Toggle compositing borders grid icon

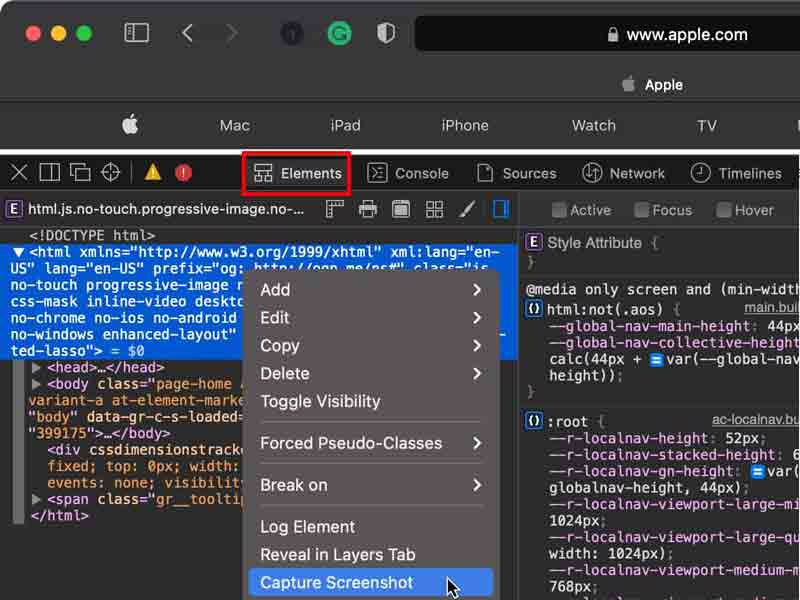(434, 209)
